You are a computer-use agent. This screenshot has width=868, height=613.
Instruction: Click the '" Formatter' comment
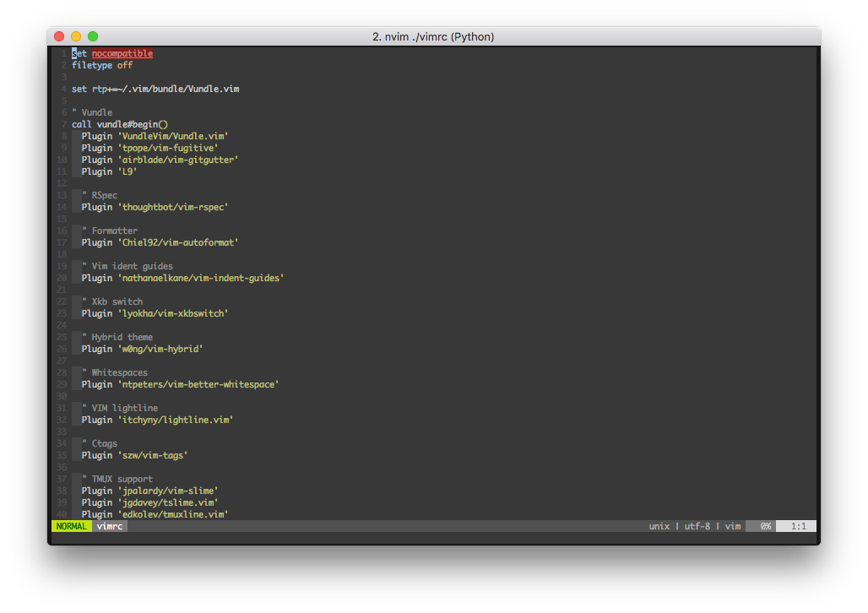[x=110, y=231]
